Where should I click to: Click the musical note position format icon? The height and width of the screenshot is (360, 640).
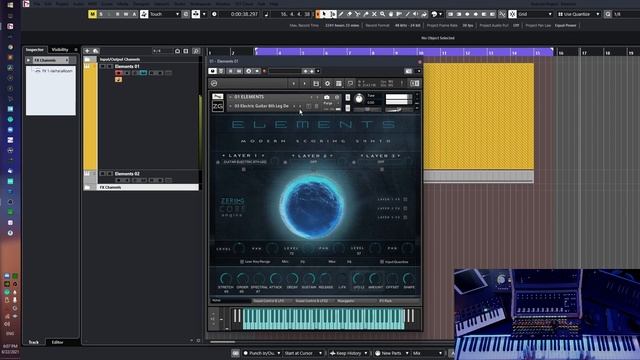266,14
